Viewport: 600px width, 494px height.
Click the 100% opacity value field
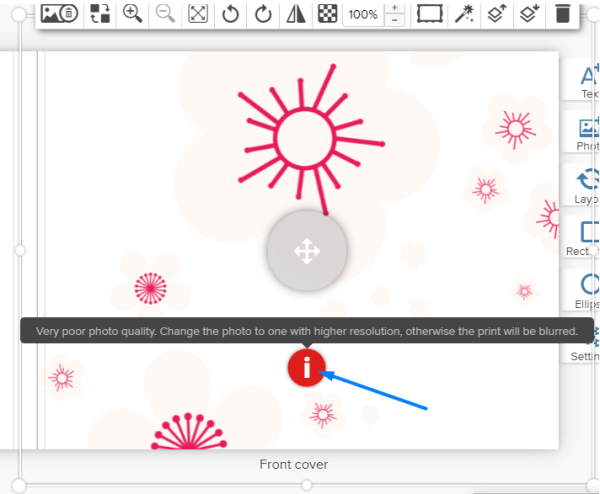[x=363, y=15]
